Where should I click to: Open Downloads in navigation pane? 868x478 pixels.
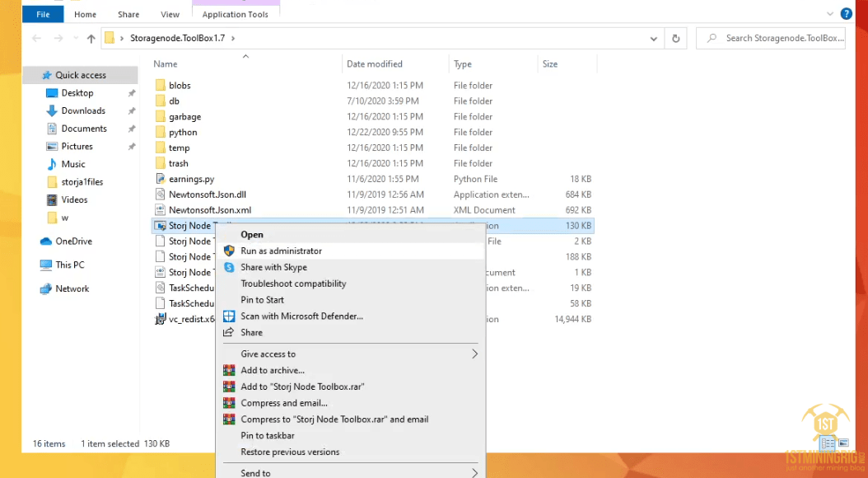coord(83,110)
